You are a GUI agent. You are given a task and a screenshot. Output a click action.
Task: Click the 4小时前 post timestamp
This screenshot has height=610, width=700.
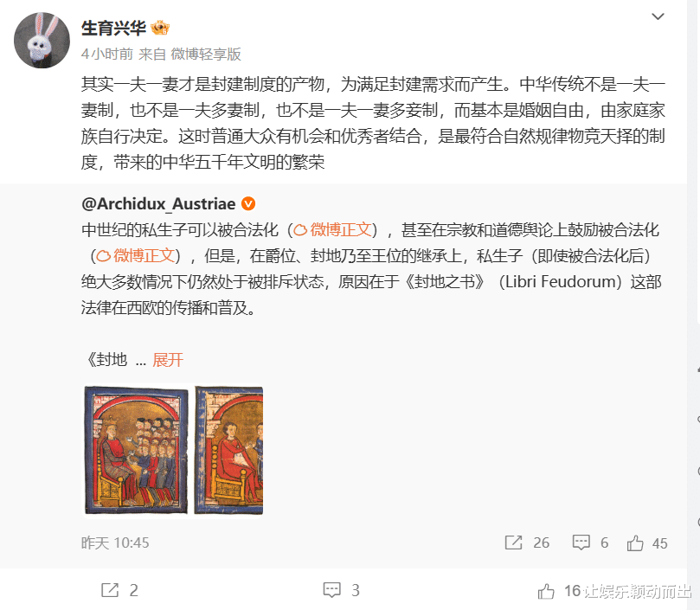[x=107, y=55]
